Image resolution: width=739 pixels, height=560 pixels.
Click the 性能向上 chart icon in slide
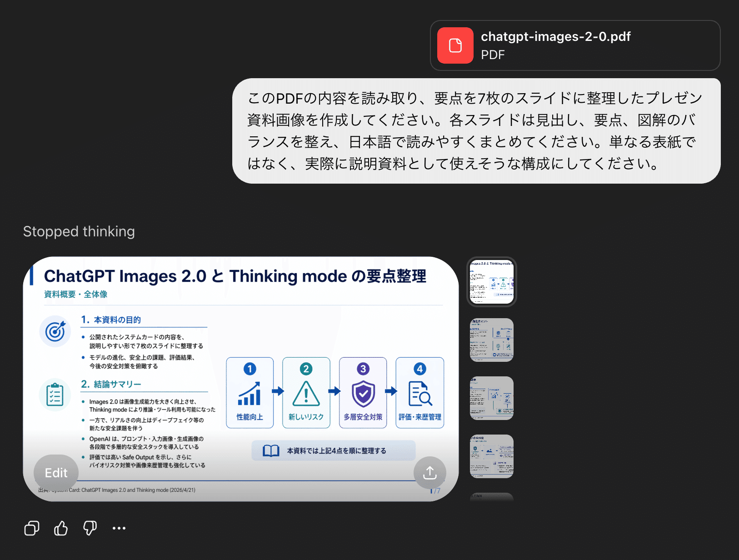click(250, 394)
